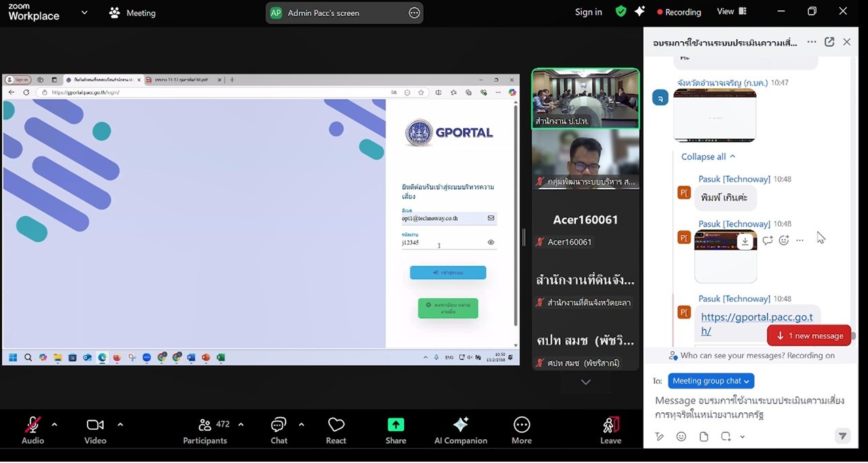Click shared browser back arrow

pyautogui.click(x=11, y=92)
